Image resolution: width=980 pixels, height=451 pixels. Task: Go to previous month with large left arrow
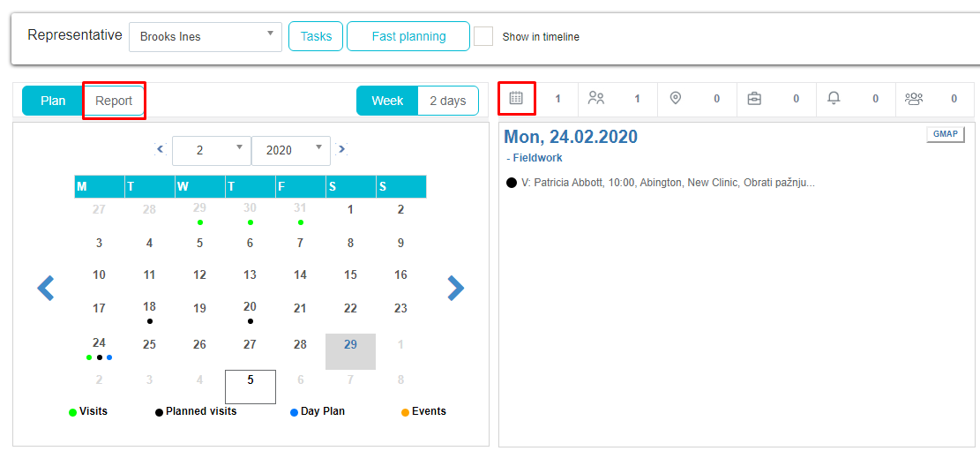coord(46,288)
